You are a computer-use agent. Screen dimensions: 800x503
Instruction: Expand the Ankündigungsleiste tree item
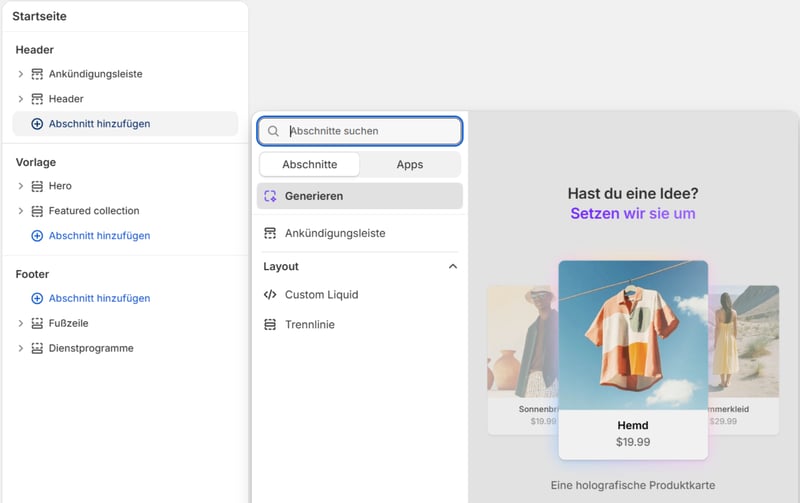[20, 74]
